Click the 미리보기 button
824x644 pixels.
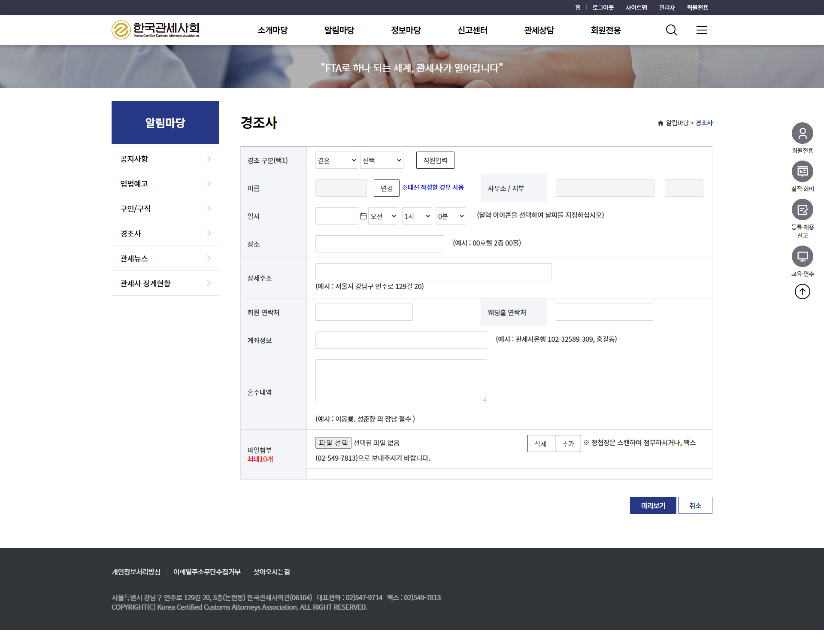pyautogui.click(x=653, y=505)
